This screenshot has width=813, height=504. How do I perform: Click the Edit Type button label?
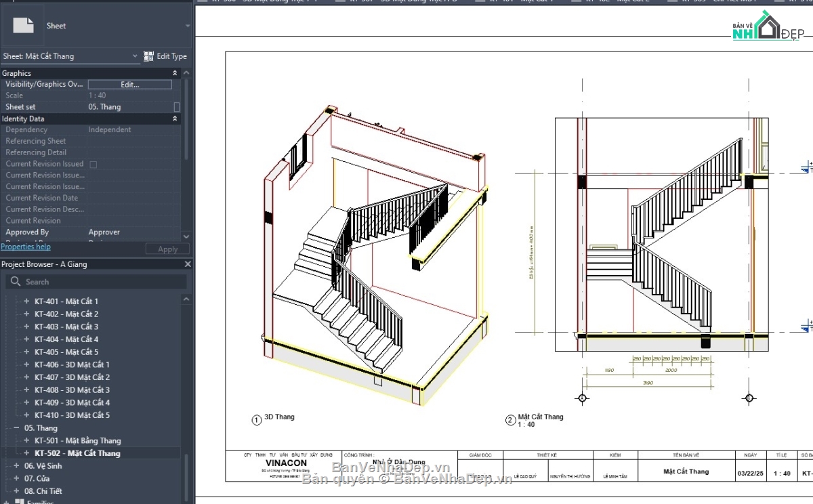pos(171,56)
